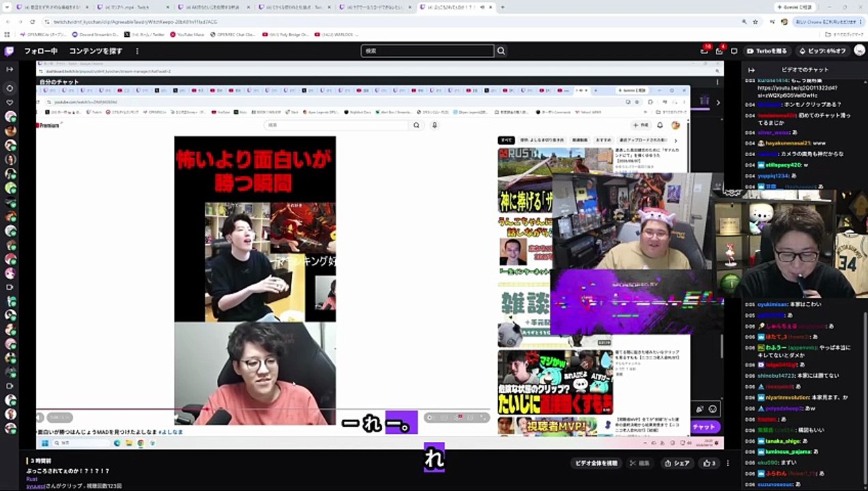Click the clip title ぶっころされてぇのか

pyautogui.click(x=68, y=471)
